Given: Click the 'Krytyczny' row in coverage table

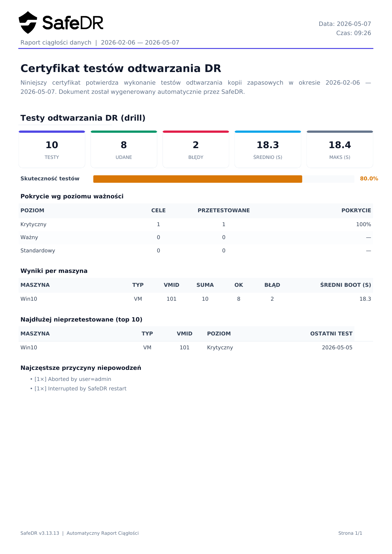Looking at the screenshot, I should 196,225.
